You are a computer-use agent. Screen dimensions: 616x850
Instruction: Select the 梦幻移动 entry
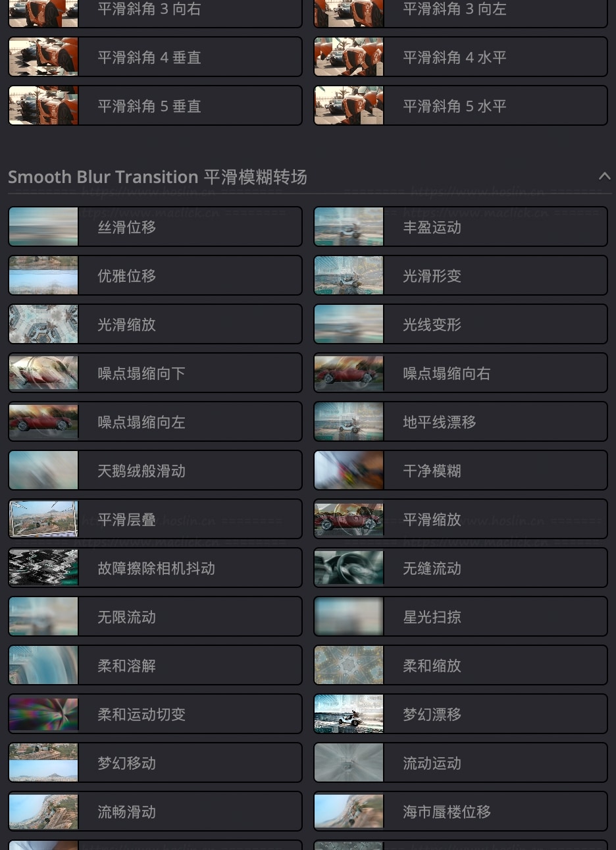[x=155, y=763]
